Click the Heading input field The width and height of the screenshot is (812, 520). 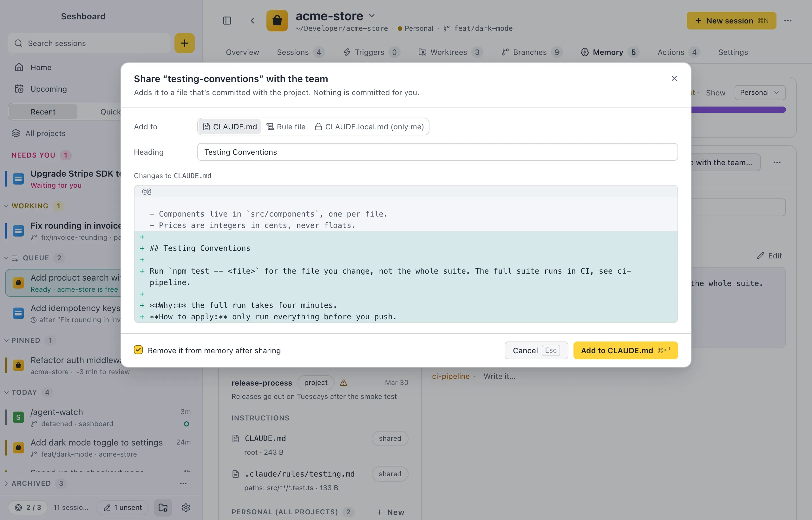click(437, 152)
